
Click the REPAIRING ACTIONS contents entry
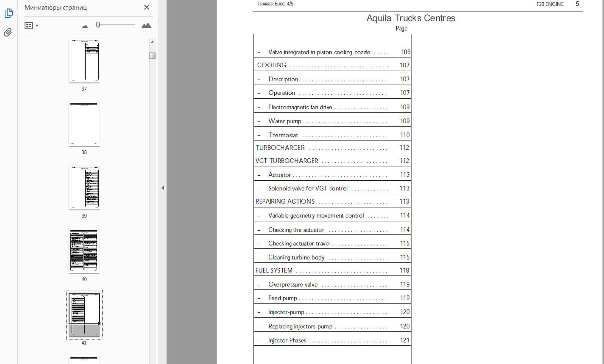pyautogui.click(x=285, y=202)
